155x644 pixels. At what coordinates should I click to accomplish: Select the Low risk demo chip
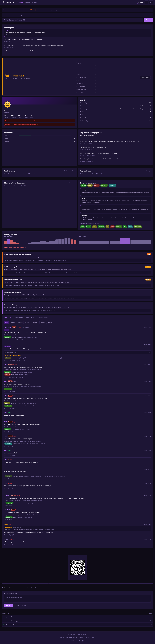[x=14, y=10]
